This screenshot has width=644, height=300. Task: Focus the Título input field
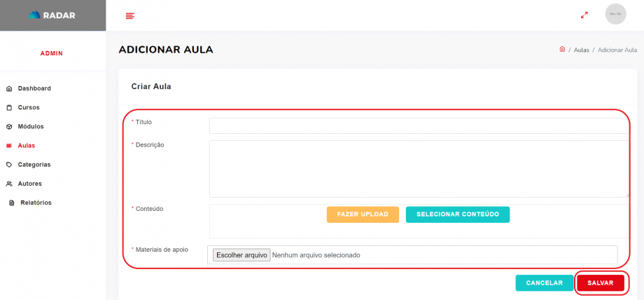coord(419,125)
